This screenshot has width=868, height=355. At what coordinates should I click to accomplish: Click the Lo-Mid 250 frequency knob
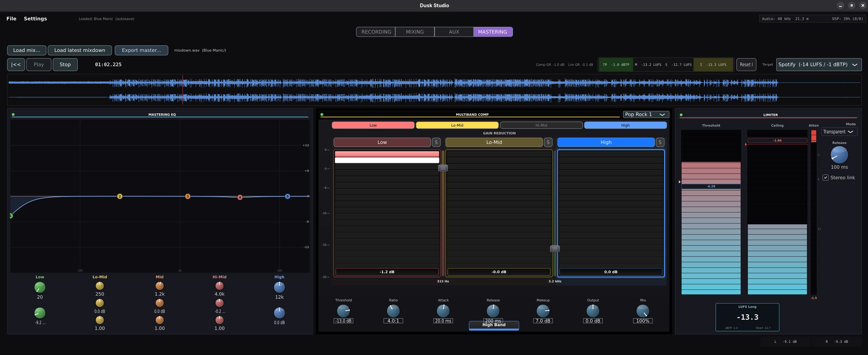pyautogui.click(x=100, y=286)
